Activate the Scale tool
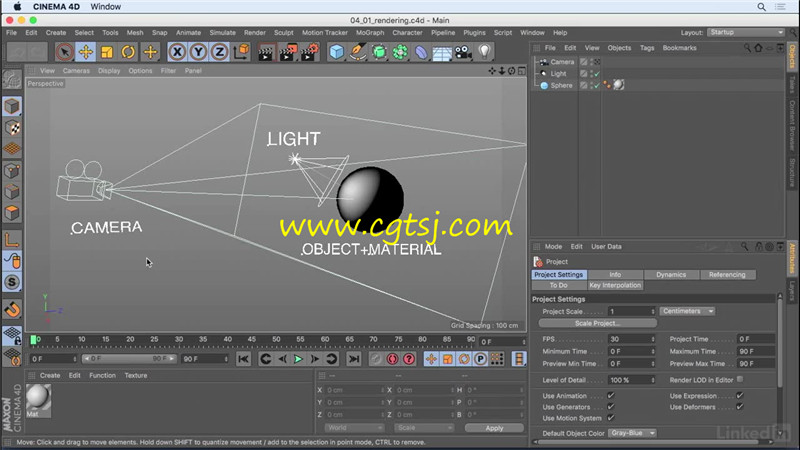This screenshot has width=800, height=450. [x=107, y=52]
